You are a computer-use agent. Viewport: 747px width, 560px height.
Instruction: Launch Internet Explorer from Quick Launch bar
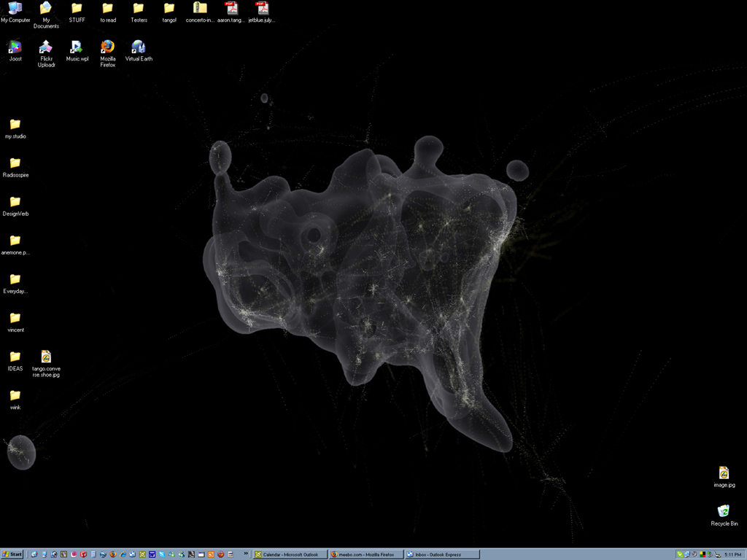pyautogui.click(x=123, y=554)
